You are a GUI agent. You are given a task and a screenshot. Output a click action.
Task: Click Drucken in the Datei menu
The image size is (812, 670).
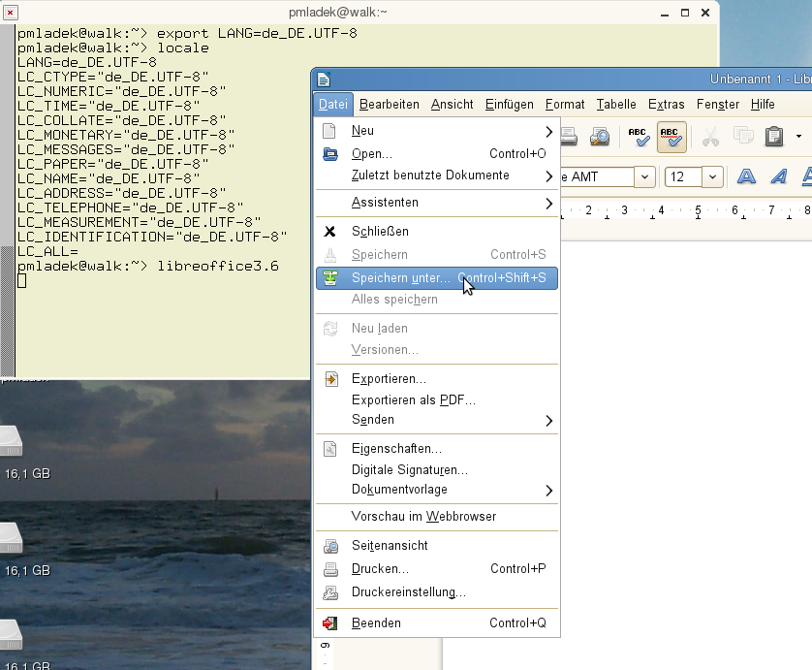pyautogui.click(x=380, y=569)
